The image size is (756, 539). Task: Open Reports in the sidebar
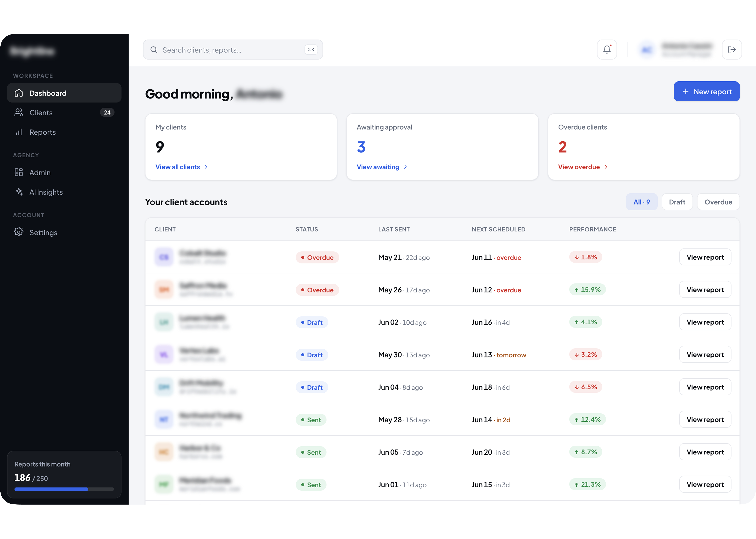tap(64, 132)
